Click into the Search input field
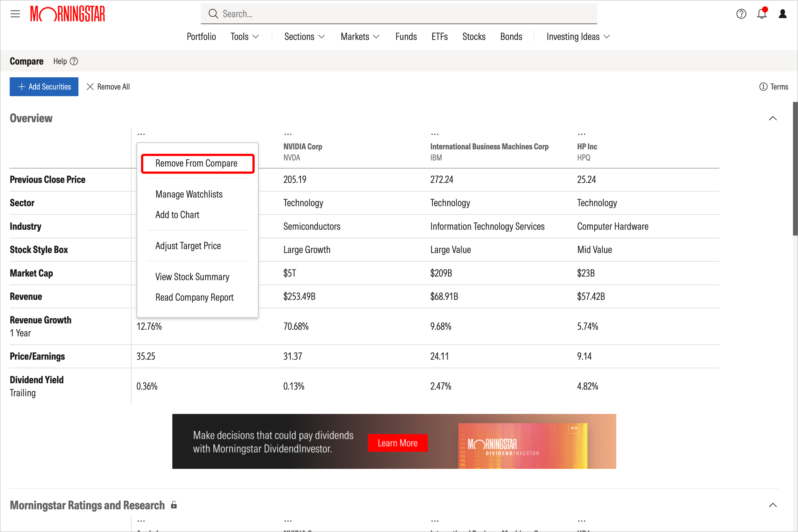Viewport: 798px width, 532px height. click(399, 14)
